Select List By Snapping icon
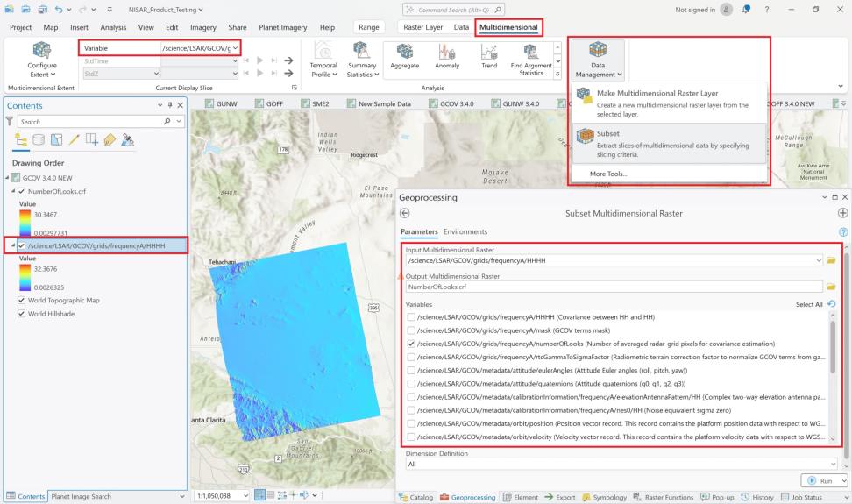 tap(92, 140)
